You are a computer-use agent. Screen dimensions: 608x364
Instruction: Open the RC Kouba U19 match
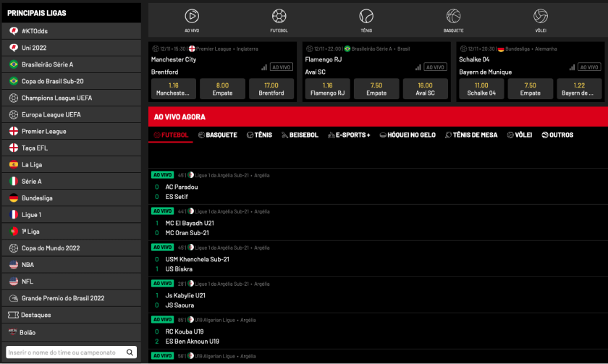coord(378,331)
